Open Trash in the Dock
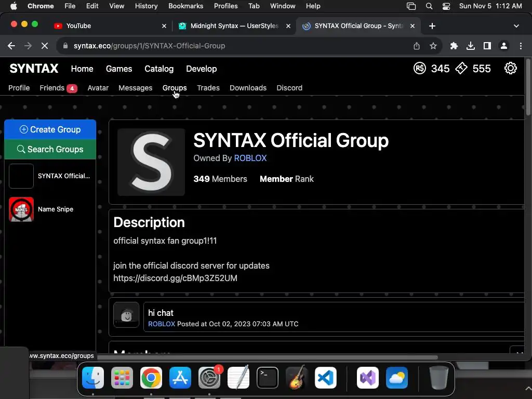 [x=438, y=378]
